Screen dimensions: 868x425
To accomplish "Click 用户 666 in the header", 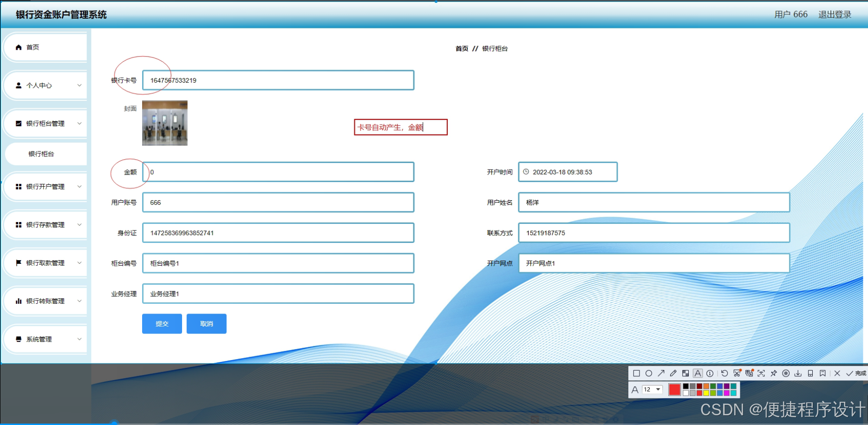I will click(x=791, y=14).
